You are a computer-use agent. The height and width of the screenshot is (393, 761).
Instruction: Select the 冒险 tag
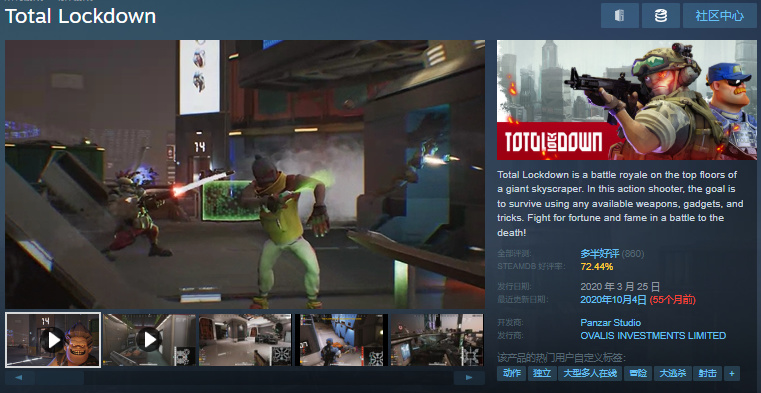click(638, 373)
